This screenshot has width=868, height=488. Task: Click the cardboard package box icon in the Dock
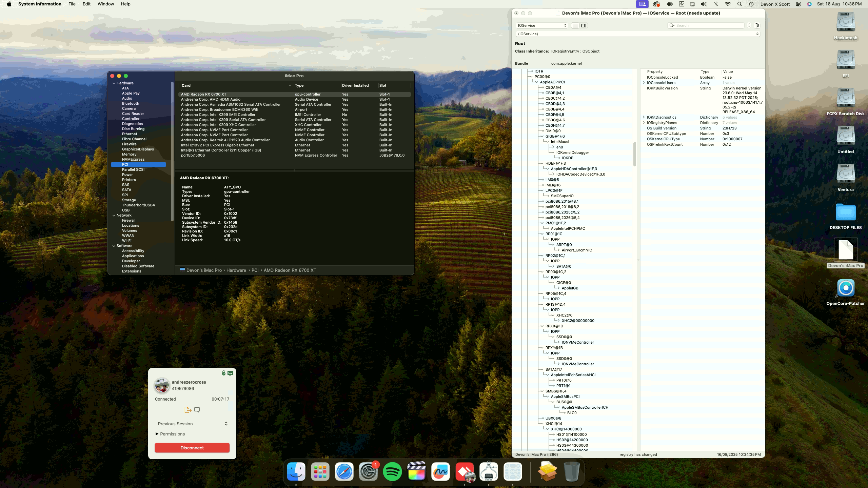[x=547, y=471]
